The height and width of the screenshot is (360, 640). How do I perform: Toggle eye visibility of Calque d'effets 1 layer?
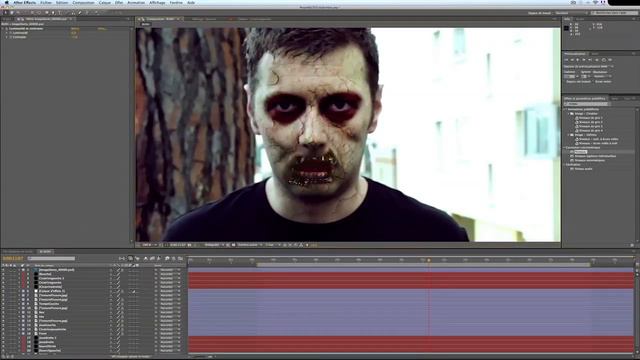point(3,291)
